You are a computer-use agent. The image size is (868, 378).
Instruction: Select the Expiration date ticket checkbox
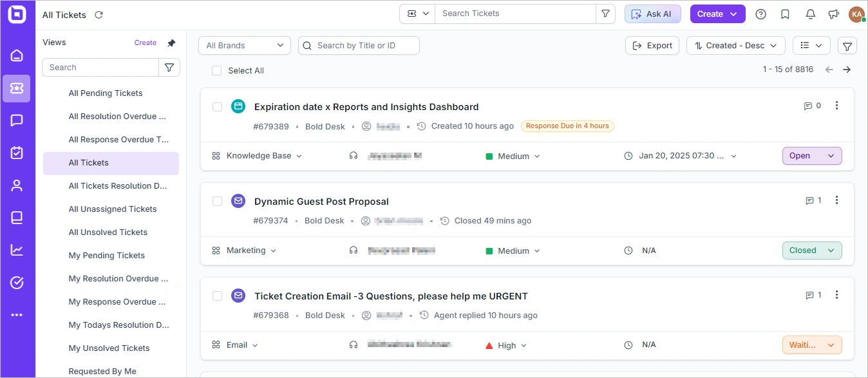click(218, 107)
